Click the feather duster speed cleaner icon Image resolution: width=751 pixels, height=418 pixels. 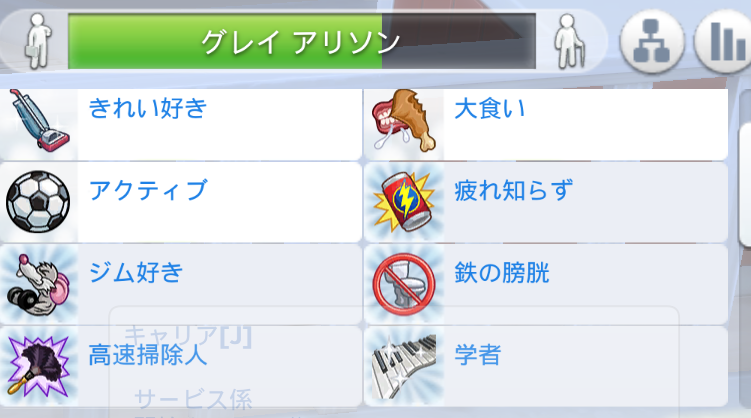click(x=38, y=367)
